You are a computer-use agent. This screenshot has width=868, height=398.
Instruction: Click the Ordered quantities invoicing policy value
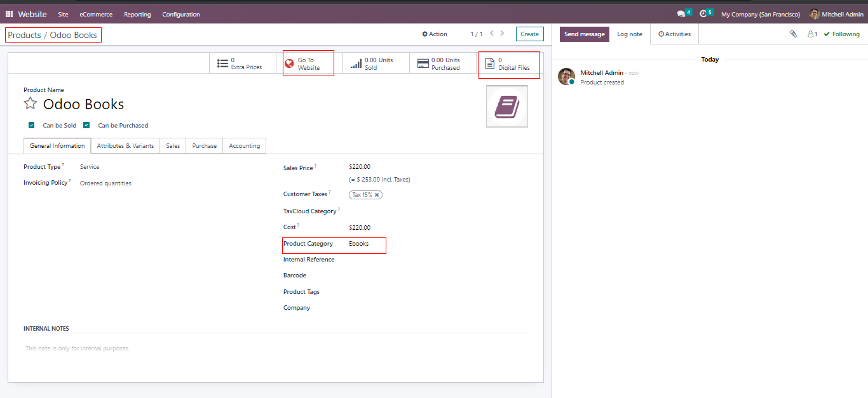[105, 183]
